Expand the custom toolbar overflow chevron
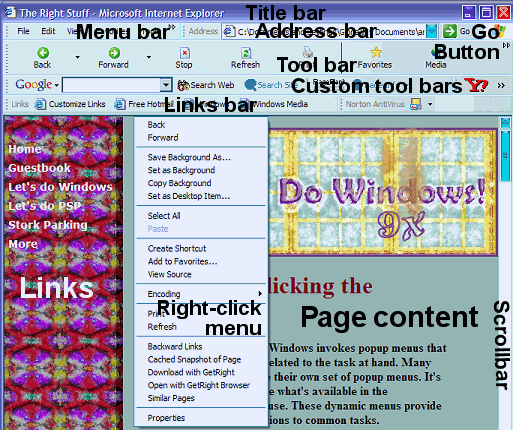This screenshot has width=513, height=430. point(501,86)
